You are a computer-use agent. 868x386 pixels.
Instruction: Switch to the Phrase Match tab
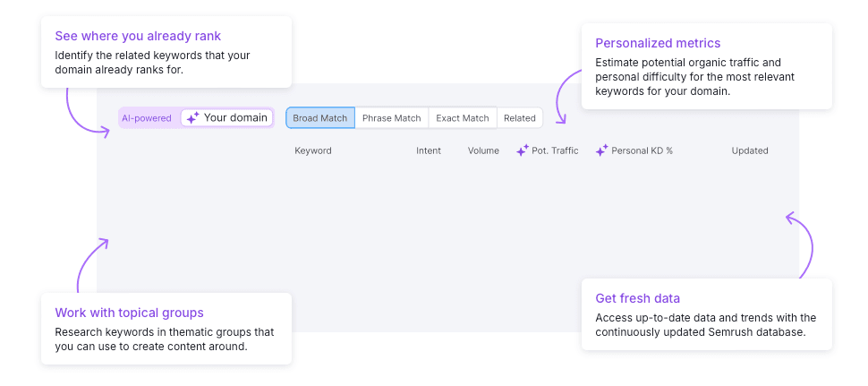391,118
